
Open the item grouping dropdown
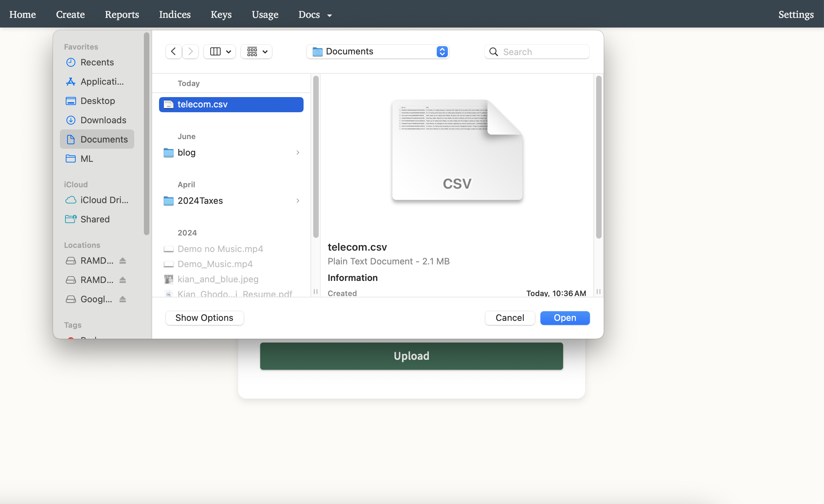pos(256,51)
